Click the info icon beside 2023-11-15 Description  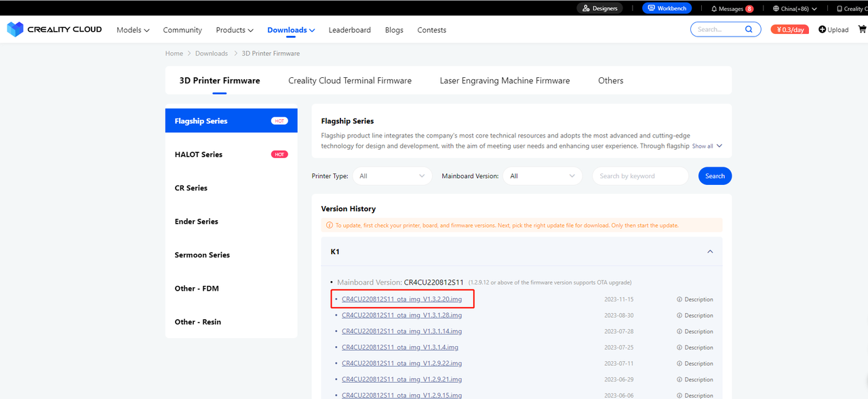click(679, 299)
